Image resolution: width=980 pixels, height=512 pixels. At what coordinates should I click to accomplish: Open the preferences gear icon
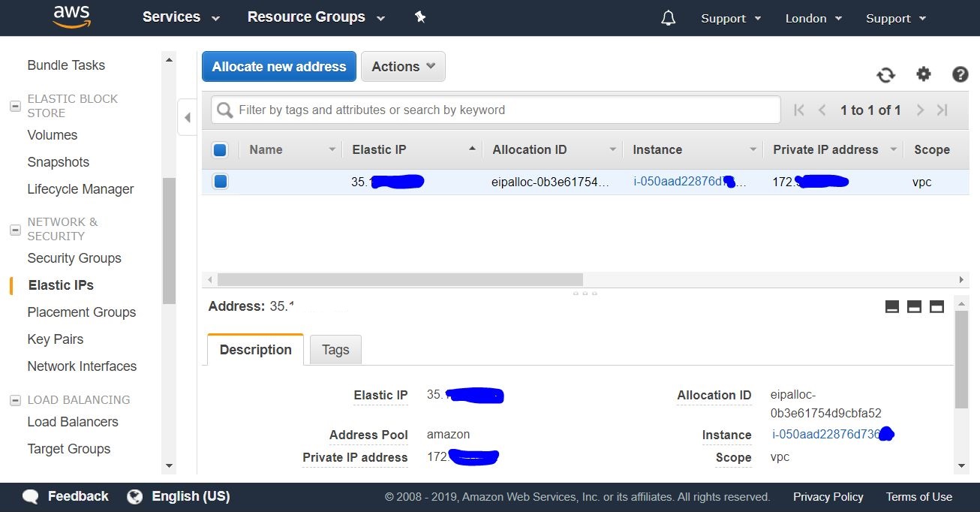pyautogui.click(x=923, y=74)
